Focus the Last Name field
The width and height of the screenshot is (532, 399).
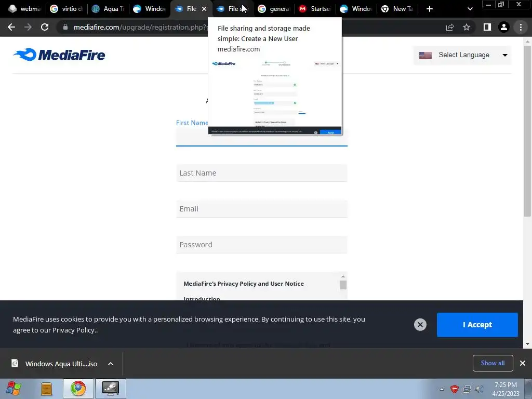[x=262, y=173]
